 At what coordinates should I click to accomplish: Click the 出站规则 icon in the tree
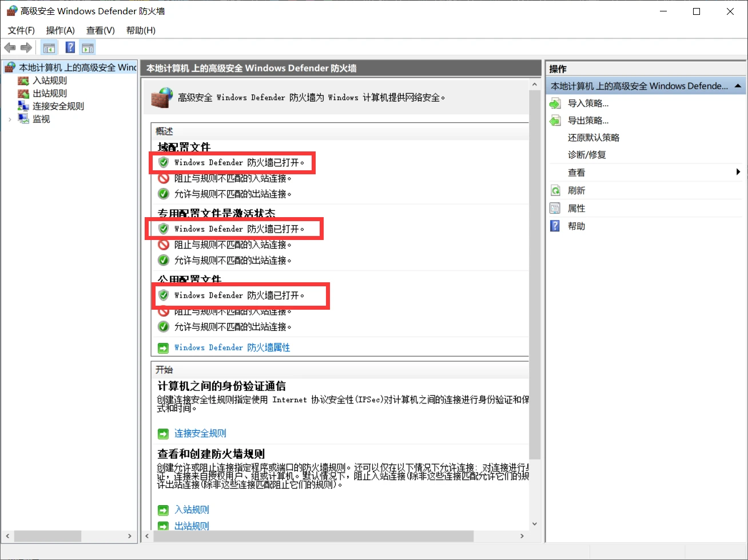tap(23, 93)
